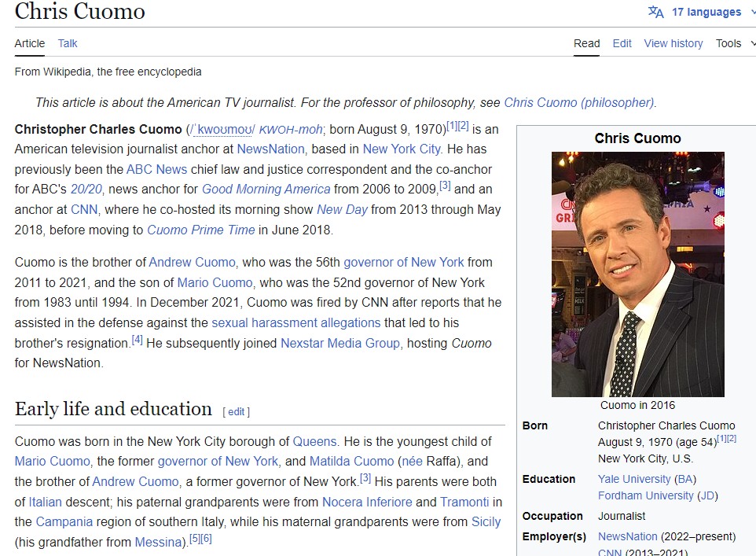The image size is (756, 556).
Task: Click the translate languages icon
Action: click(655, 12)
